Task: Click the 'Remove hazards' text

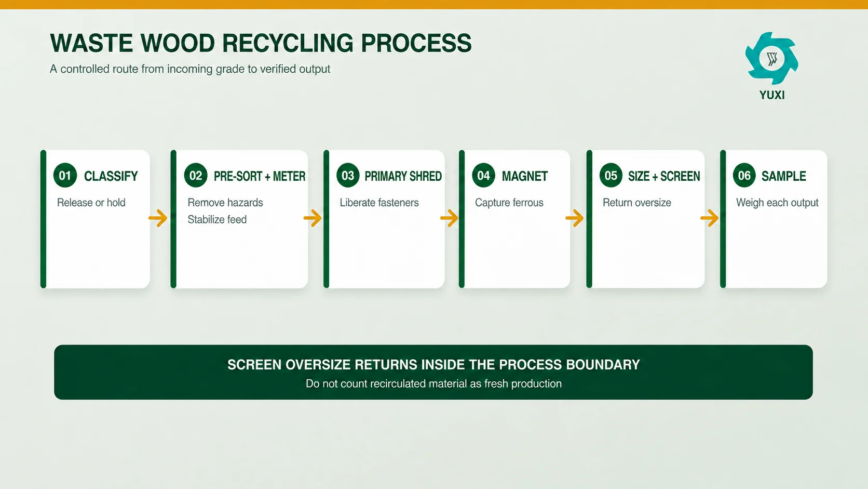Action: [x=225, y=203]
